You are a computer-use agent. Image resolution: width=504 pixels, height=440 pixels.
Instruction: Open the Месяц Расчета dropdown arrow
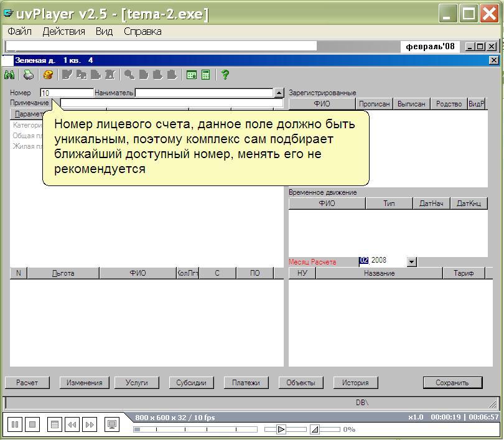(412, 261)
